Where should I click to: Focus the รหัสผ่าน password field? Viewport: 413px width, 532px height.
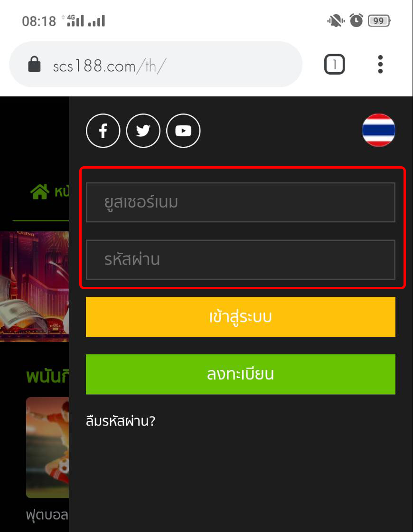pyautogui.click(x=240, y=259)
